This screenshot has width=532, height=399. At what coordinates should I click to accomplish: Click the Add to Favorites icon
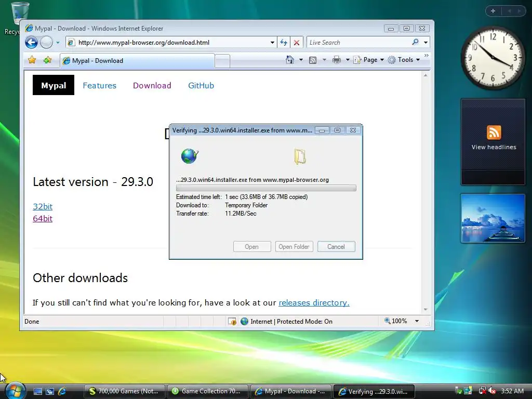coord(47,60)
